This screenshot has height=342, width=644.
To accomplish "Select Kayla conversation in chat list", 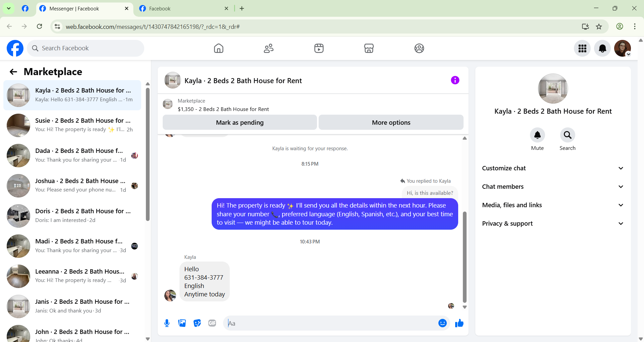I will pyautogui.click(x=72, y=95).
